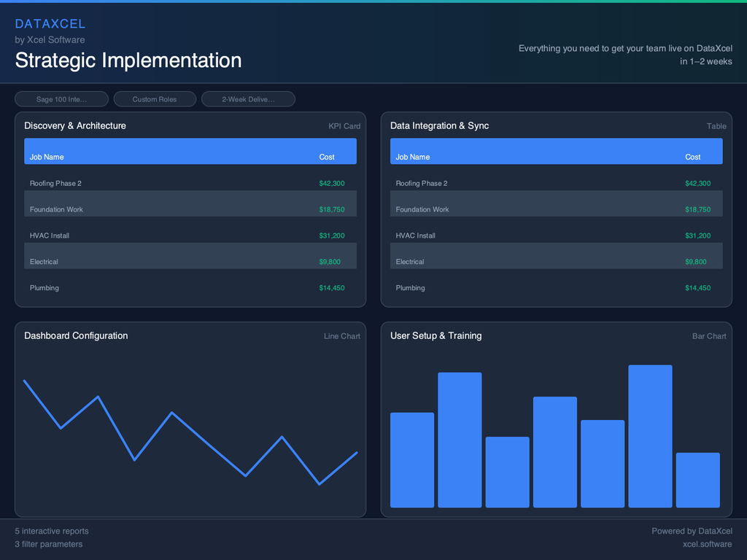Image resolution: width=747 pixels, height=560 pixels.
Task: Enable the "2-Week Delive…" filter pill
Action: click(248, 98)
